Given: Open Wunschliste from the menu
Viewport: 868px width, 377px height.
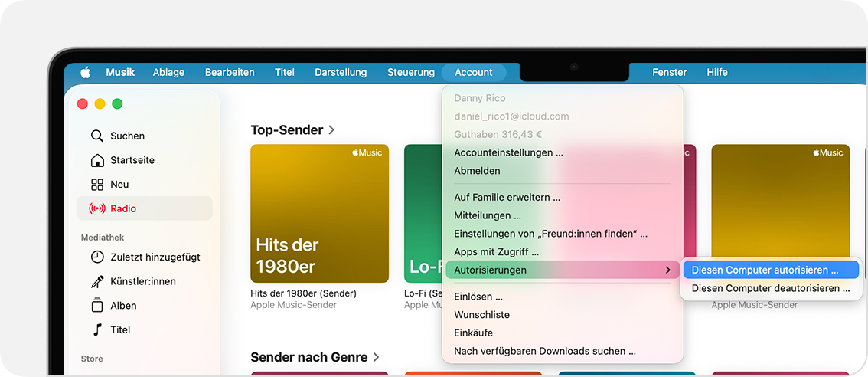Looking at the screenshot, I should pos(563,314).
